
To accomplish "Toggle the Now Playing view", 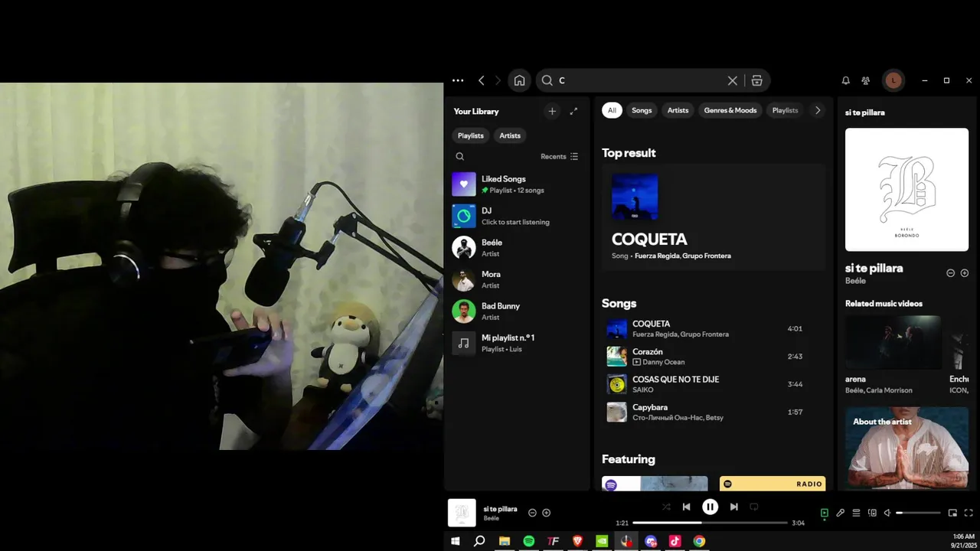I will pos(825,513).
